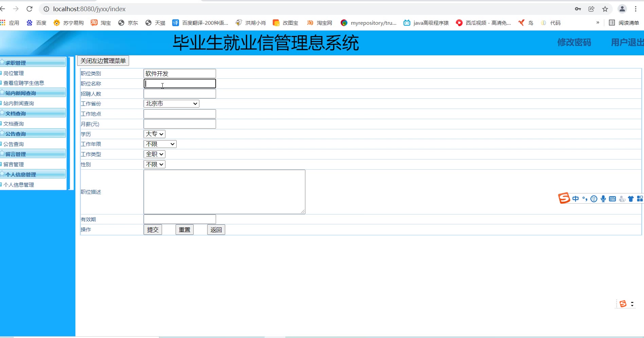The height and width of the screenshot is (338, 644).
Task: Open Sogou soft keyboard icon
Action: tap(612, 199)
